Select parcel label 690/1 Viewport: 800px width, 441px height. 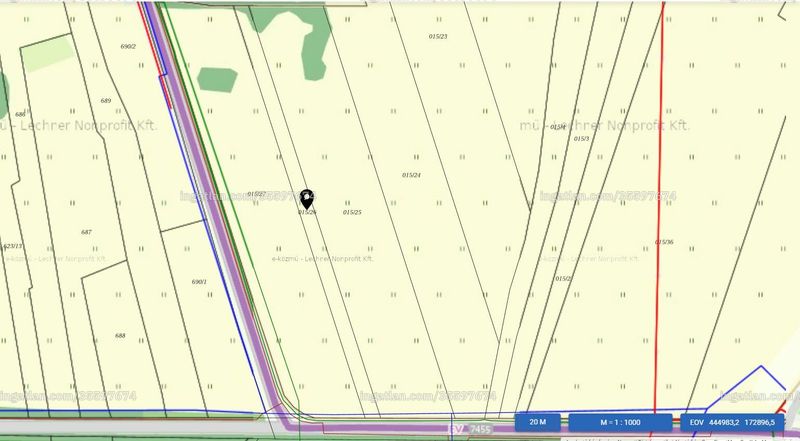tap(199, 282)
